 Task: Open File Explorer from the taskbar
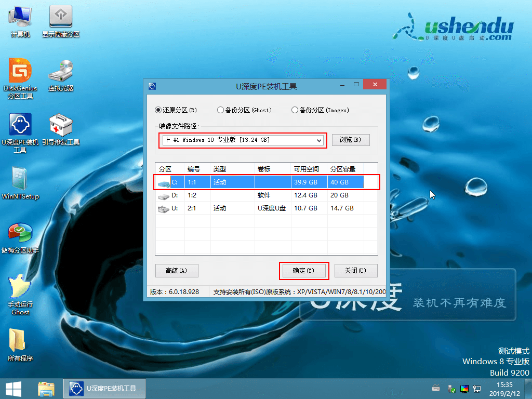[x=46, y=388]
